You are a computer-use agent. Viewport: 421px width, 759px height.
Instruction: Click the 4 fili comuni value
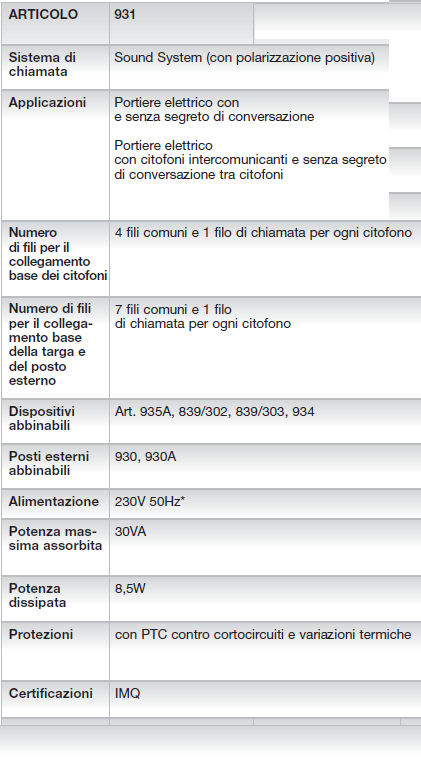point(263,233)
